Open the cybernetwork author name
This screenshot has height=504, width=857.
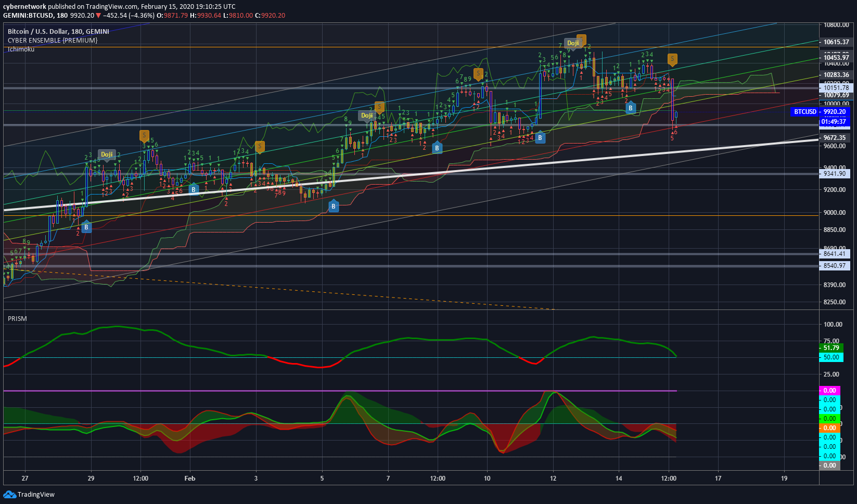(24, 7)
